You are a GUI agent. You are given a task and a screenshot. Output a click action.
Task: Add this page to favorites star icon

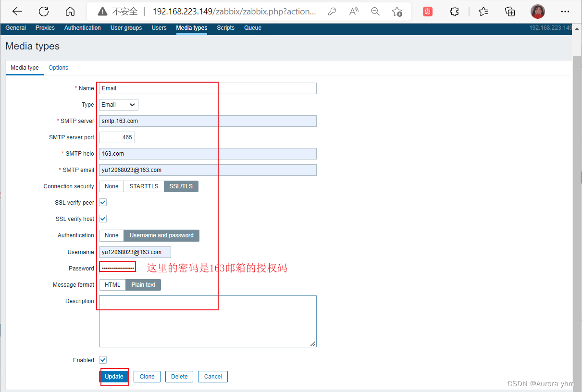pyautogui.click(x=397, y=12)
